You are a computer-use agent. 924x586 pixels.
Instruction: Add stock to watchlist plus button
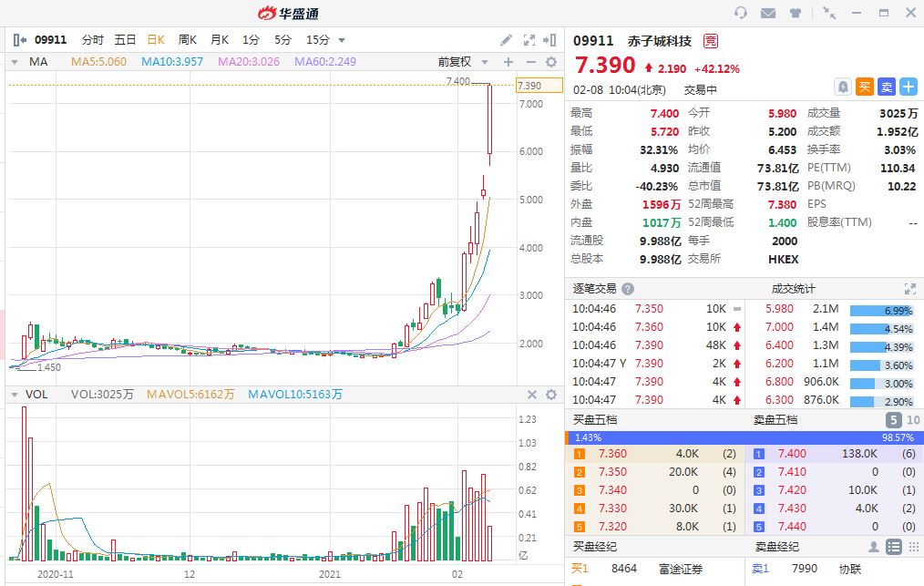[x=909, y=87]
